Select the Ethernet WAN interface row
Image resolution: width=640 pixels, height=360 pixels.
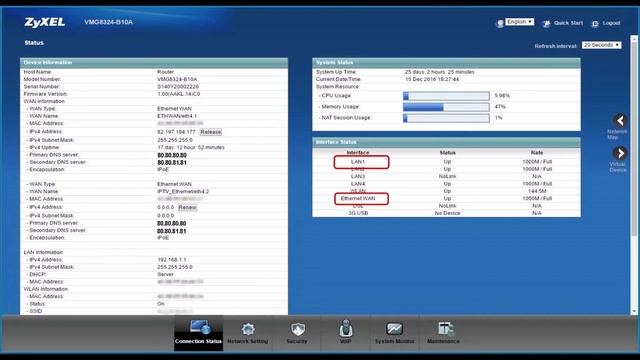coord(446,198)
